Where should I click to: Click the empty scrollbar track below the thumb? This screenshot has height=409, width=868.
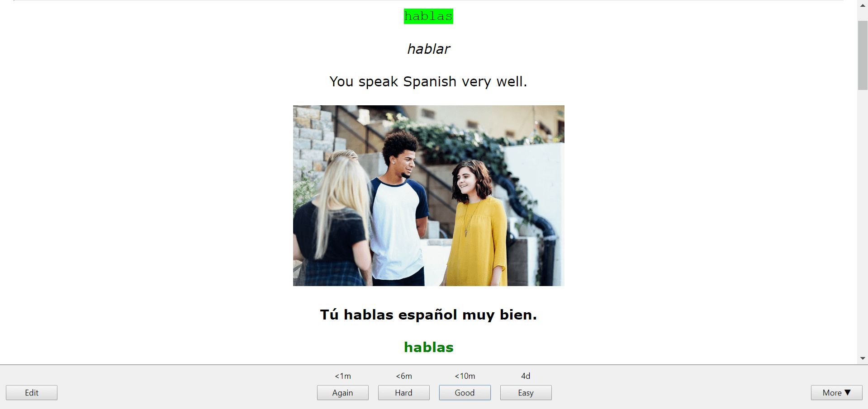point(863,226)
